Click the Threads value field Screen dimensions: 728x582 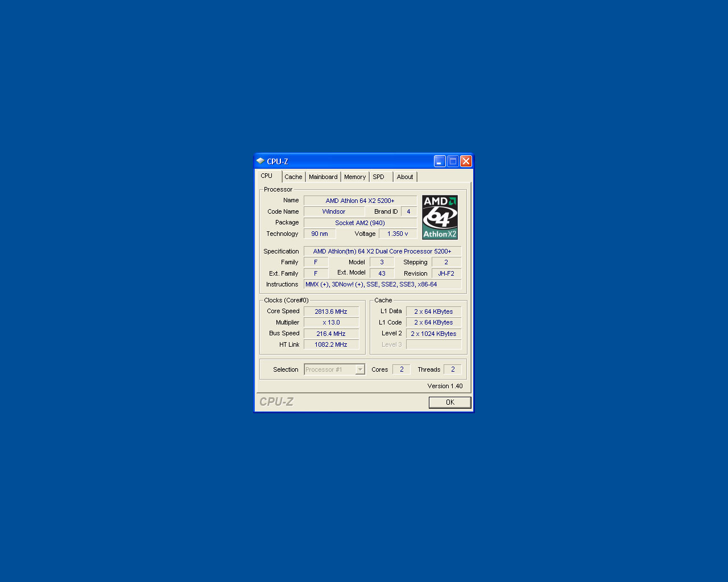tap(453, 369)
